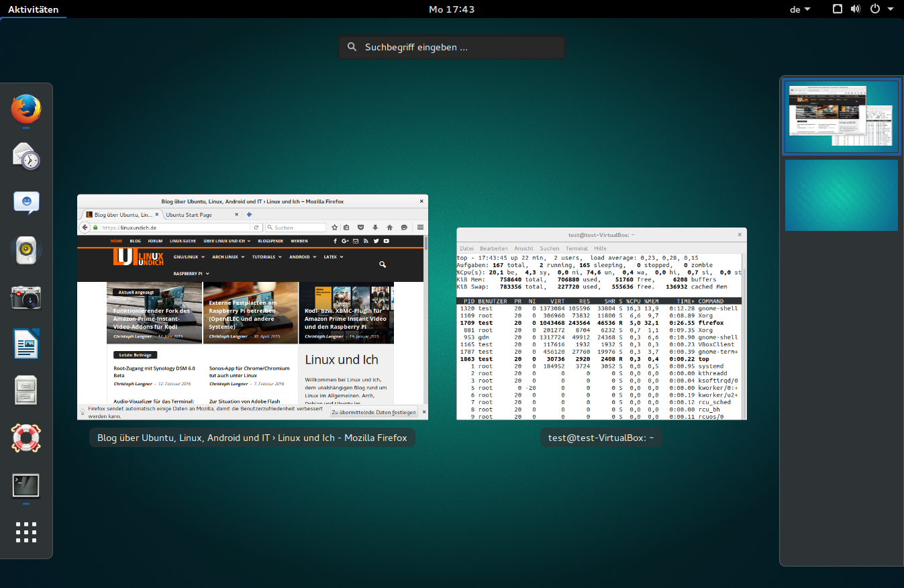The width and height of the screenshot is (904, 588).
Task: Open the Datei menu in Terminal
Action: (x=466, y=248)
